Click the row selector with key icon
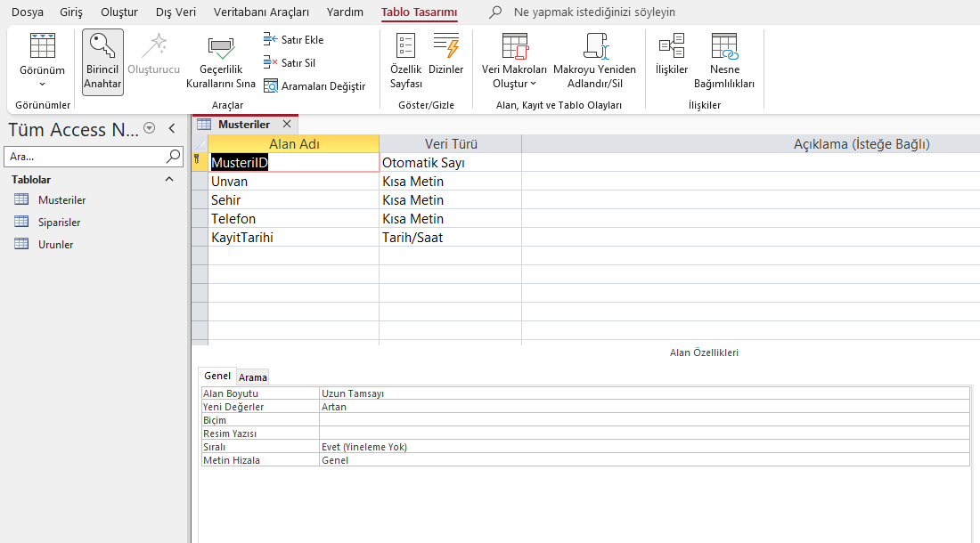The image size is (980, 543). 200,163
